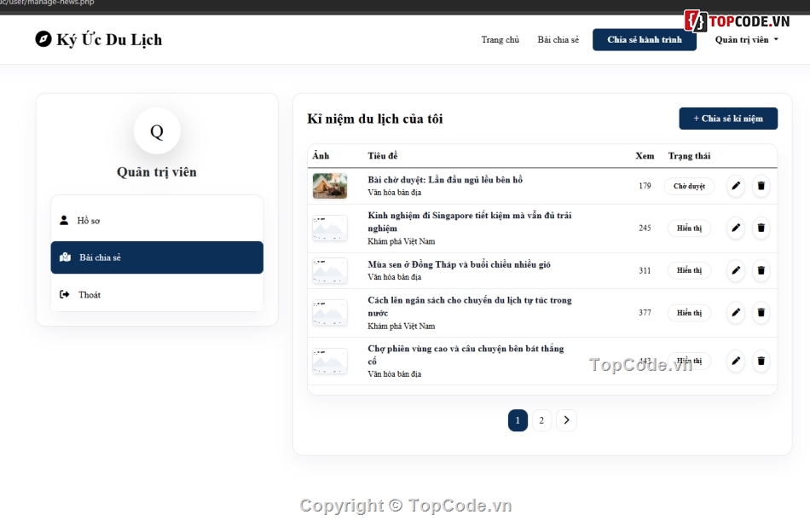Open post title Chợ phiên vùng cao
The image size is (810, 532).
(466, 355)
